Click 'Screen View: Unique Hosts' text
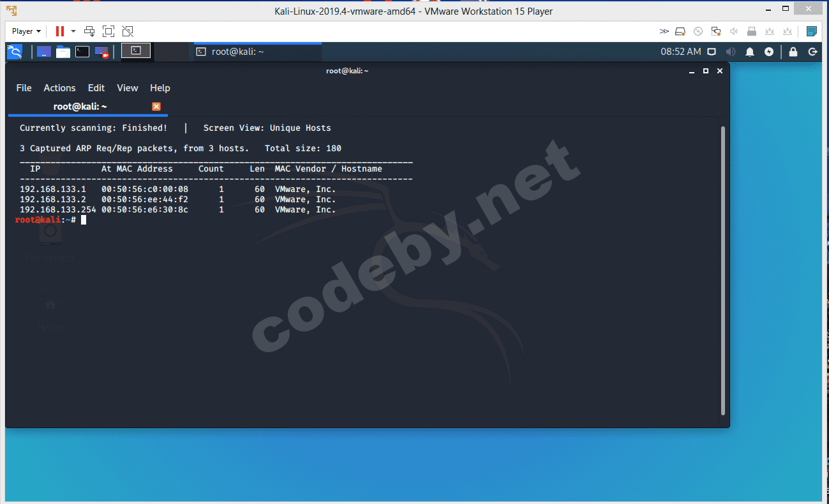The image size is (829, 504). [267, 128]
